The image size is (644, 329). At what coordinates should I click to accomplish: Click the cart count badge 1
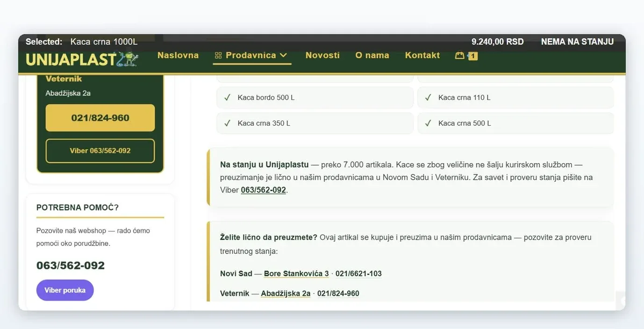pos(472,56)
